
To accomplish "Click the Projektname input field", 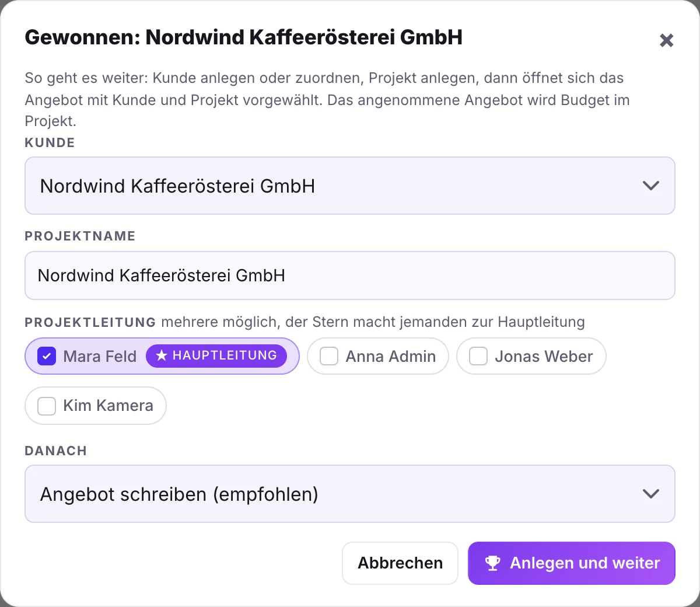I will (350, 275).
